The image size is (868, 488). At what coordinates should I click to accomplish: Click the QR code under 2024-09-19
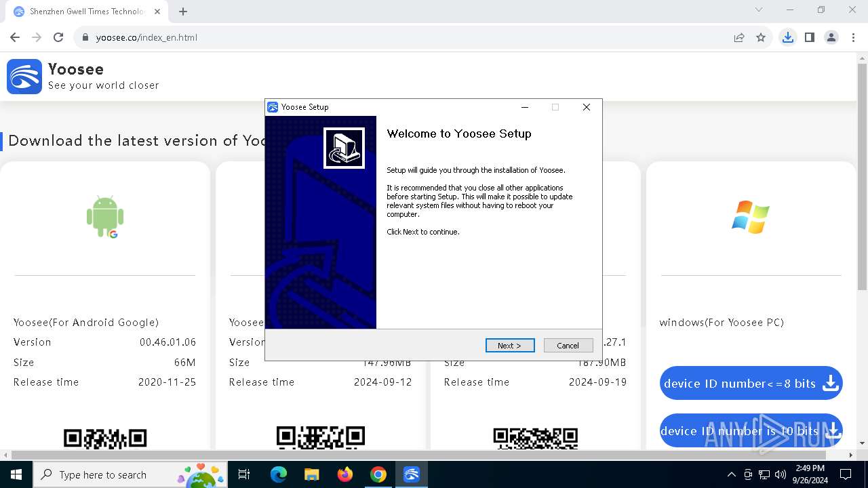(x=536, y=438)
